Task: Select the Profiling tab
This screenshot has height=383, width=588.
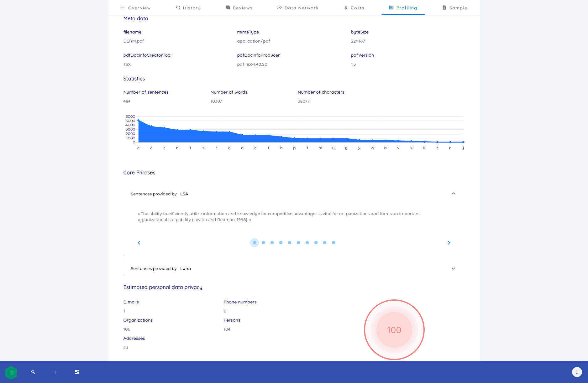Action: 403,8
